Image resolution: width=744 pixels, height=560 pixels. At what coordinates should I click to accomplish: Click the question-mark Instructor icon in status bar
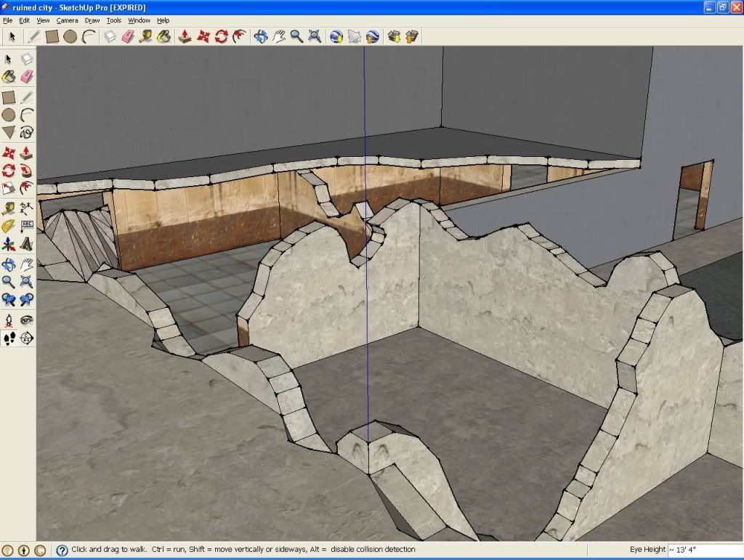tap(62, 550)
